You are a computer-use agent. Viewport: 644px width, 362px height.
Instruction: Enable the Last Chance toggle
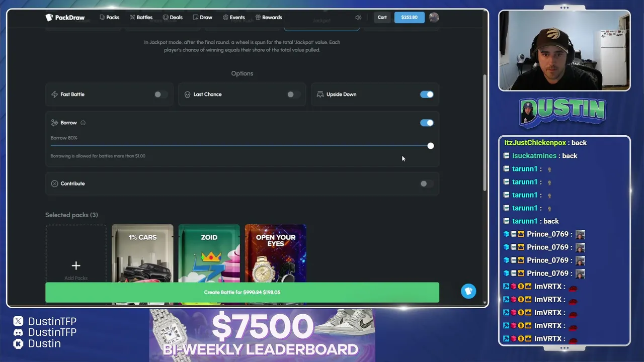pyautogui.click(x=293, y=95)
